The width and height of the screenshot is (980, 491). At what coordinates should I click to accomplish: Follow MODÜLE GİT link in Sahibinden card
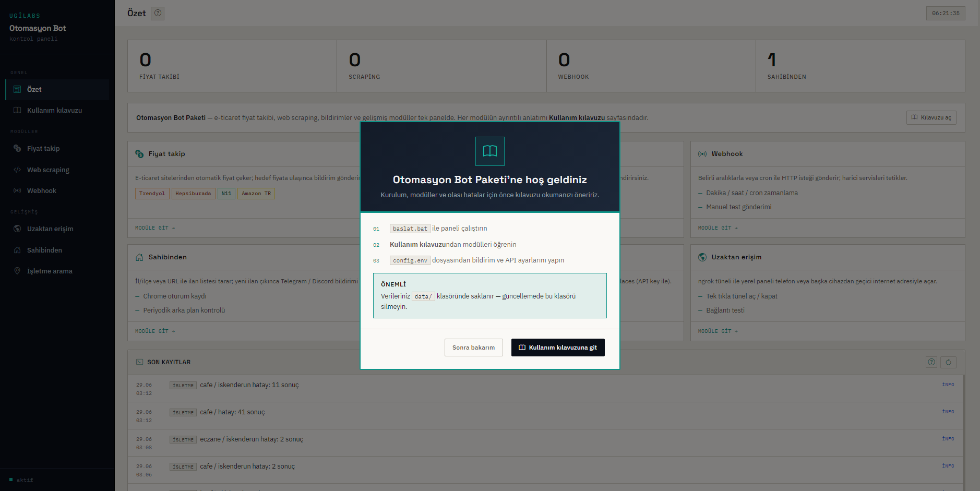(x=155, y=331)
